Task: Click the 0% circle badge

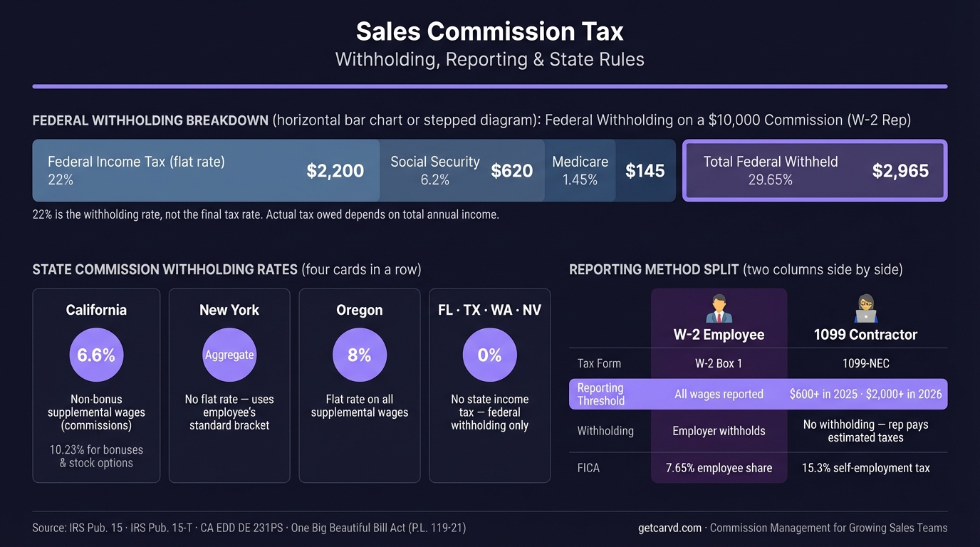Action: [x=490, y=355]
